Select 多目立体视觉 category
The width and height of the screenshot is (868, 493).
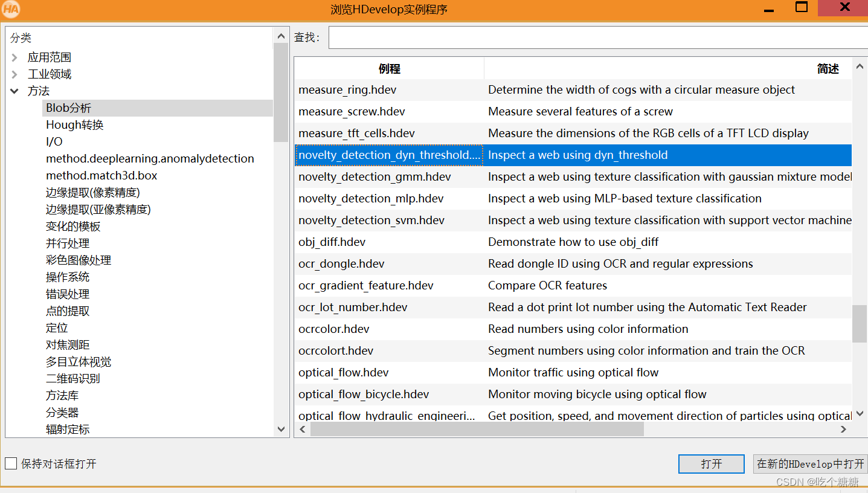[x=79, y=362]
